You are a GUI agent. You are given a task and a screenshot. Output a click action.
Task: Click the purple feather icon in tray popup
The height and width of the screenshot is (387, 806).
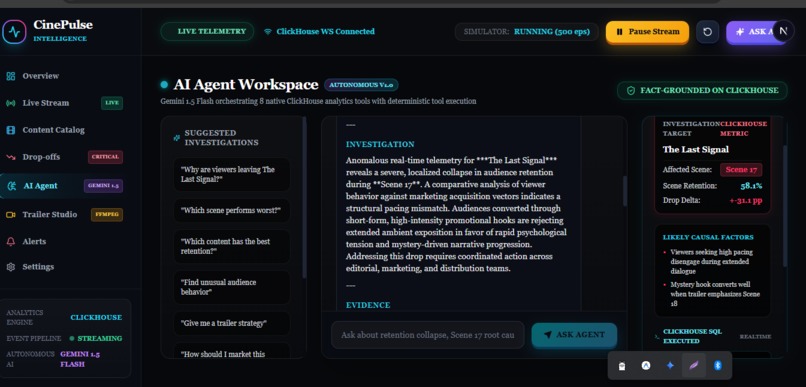pos(694,365)
